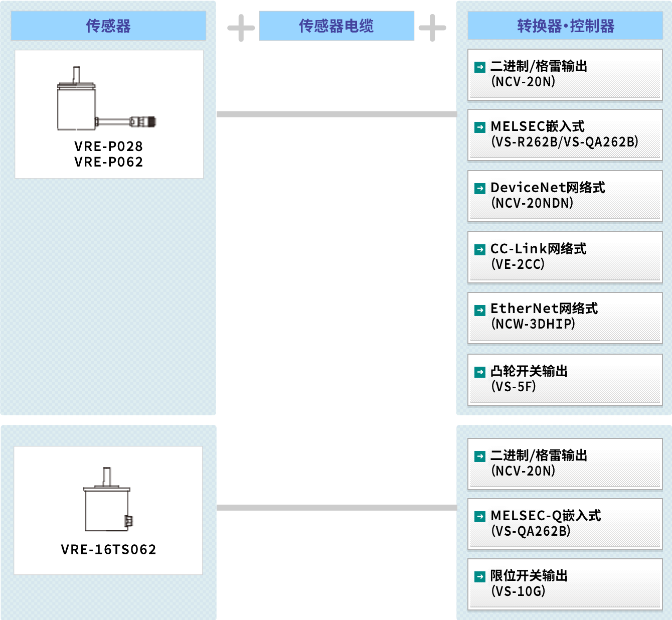Click arrow icon beside MELSEC-Q嵌入式

480,517
